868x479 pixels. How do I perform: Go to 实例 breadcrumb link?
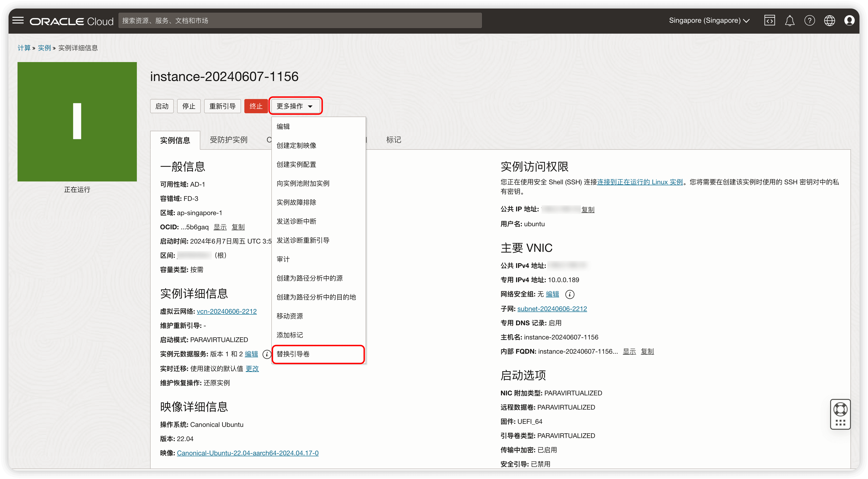pyautogui.click(x=44, y=48)
